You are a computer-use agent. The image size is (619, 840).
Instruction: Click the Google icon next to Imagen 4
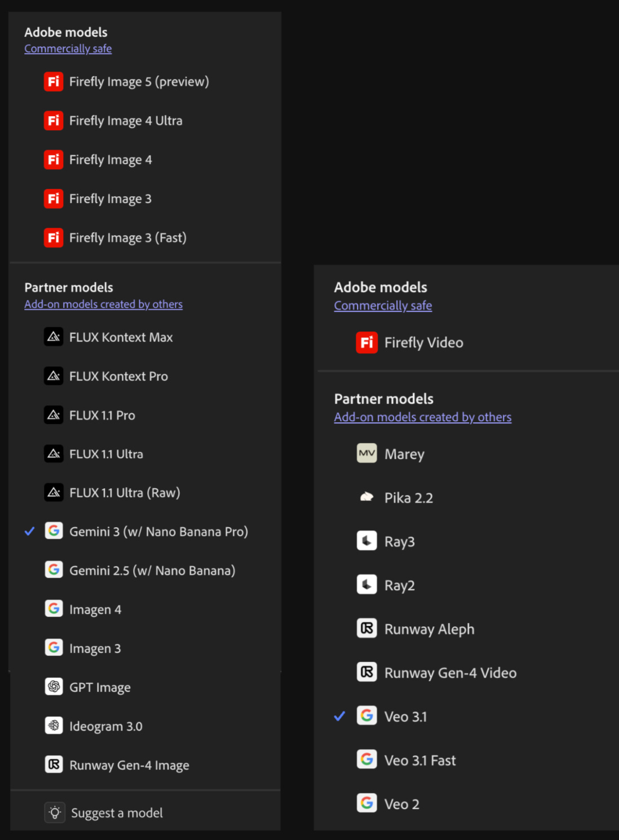click(x=54, y=608)
